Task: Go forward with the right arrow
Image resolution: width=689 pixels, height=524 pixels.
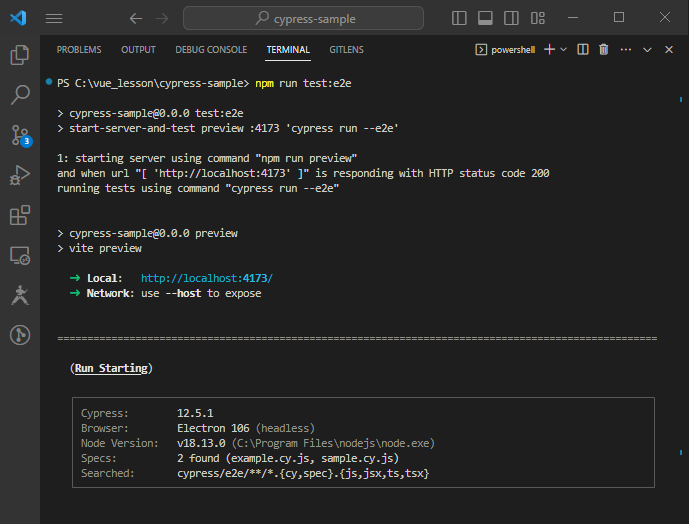Action: (162, 18)
